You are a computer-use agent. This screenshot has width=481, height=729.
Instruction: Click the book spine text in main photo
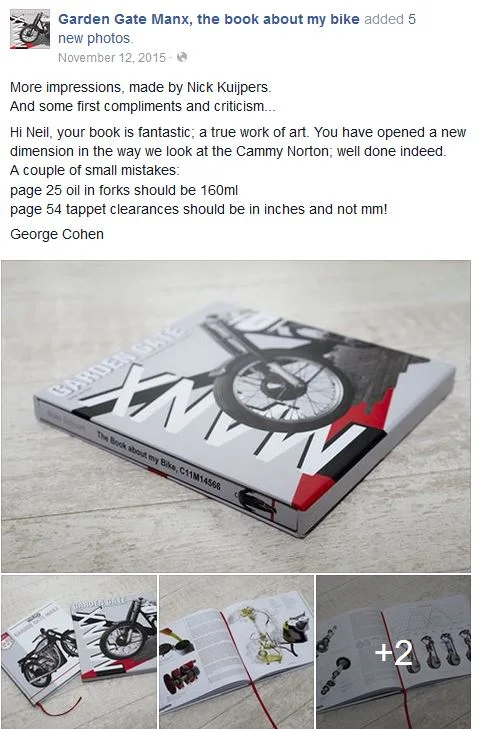[158, 460]
